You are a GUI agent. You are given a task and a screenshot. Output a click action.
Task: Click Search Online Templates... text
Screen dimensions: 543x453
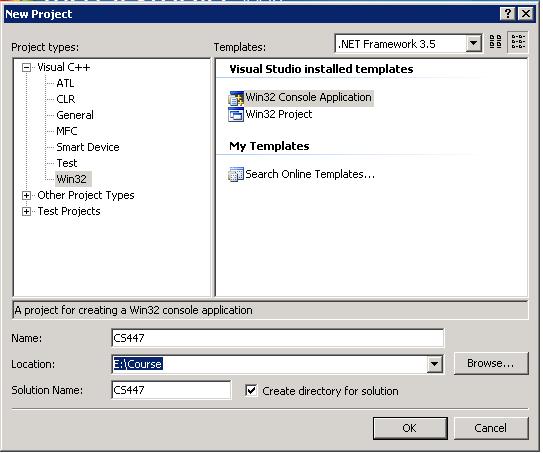pos(310,174)
